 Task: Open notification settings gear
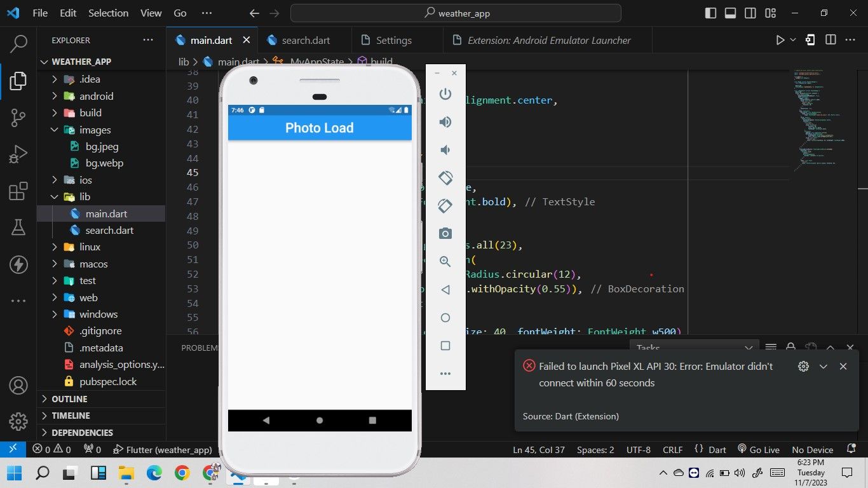pos(804,366)
